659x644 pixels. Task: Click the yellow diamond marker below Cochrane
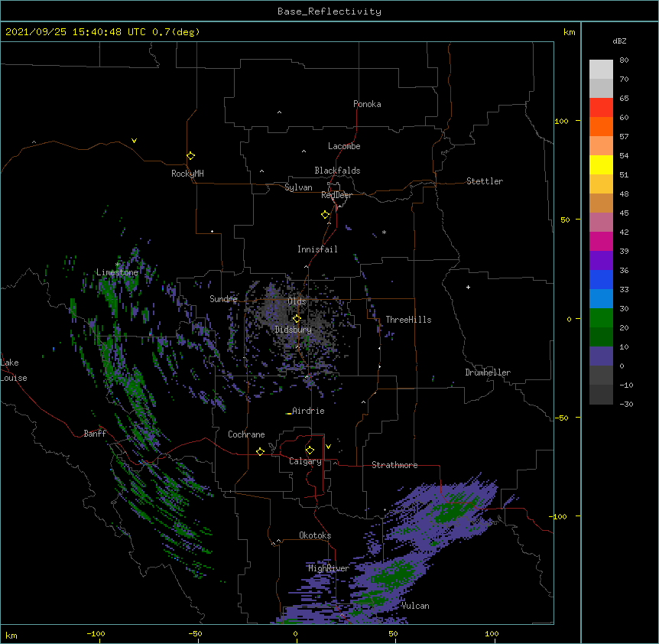coord(260,451)
